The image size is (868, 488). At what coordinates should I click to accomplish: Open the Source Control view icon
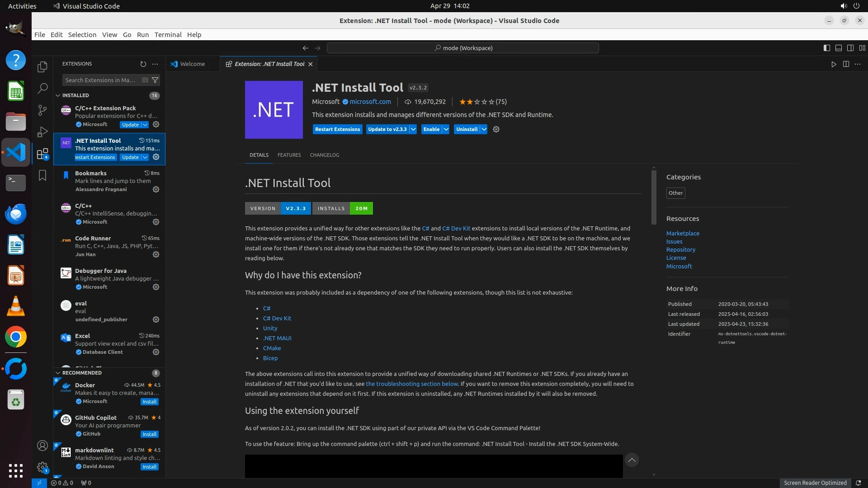[42, 110]
